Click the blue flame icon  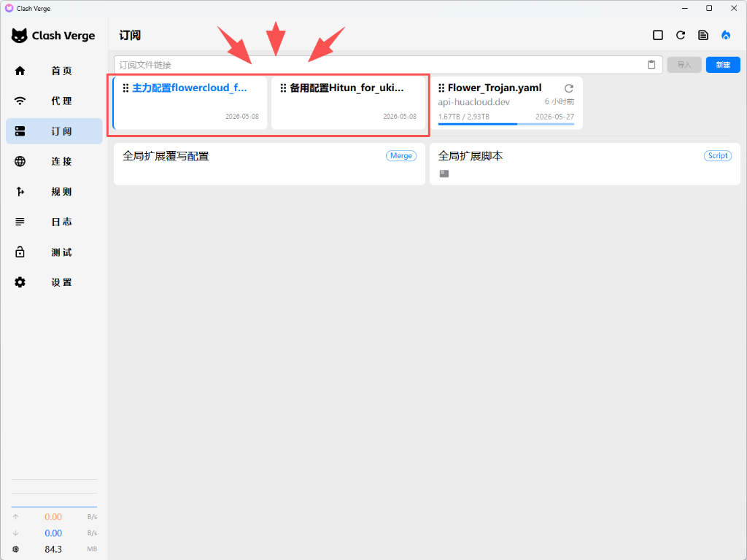(726, 35)
